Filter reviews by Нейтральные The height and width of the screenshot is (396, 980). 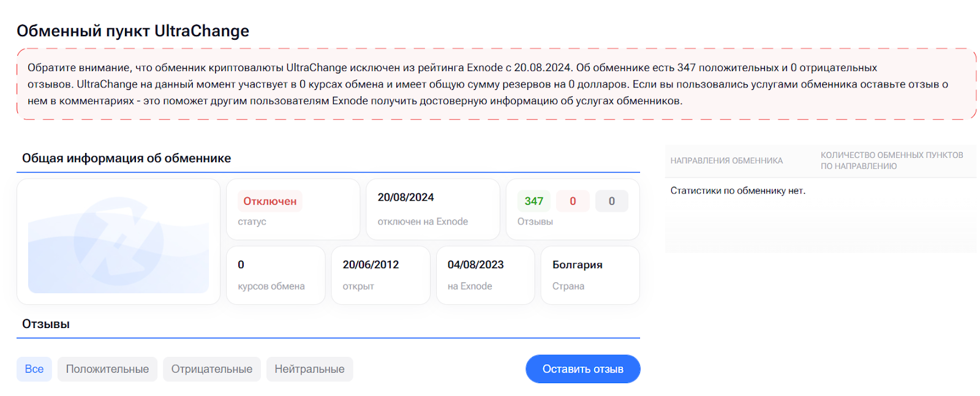point(309,369)
